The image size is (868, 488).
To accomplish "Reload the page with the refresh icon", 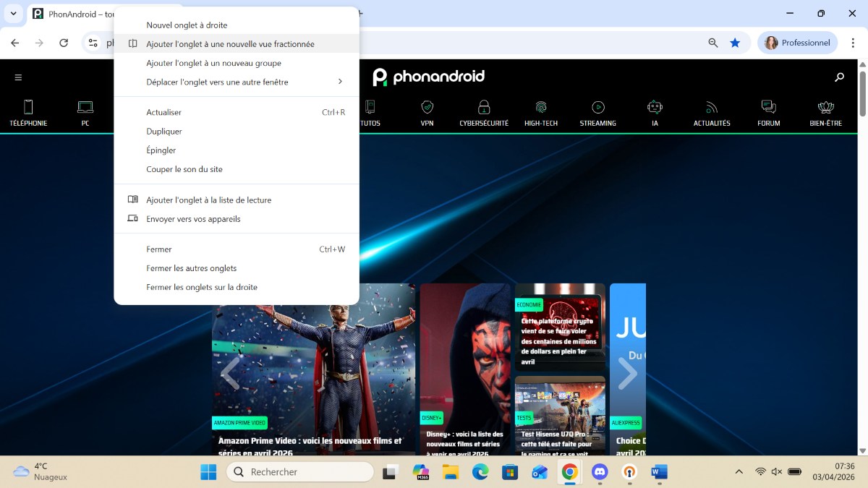I will pos(64,43).
